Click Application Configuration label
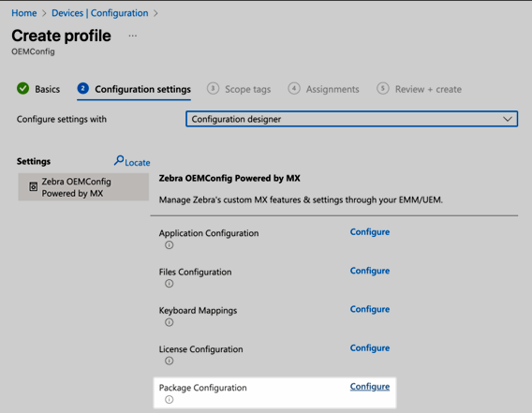Image resolution: width=532 pixels, height=413 pixels. point(209,233)
